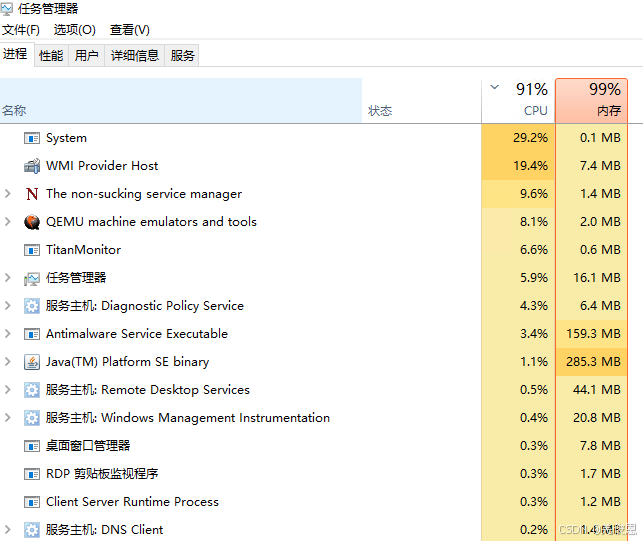Screen dimensions: 643x541
Task: Click the 285.3 MB memory value
Action: (x=593, y=362)
